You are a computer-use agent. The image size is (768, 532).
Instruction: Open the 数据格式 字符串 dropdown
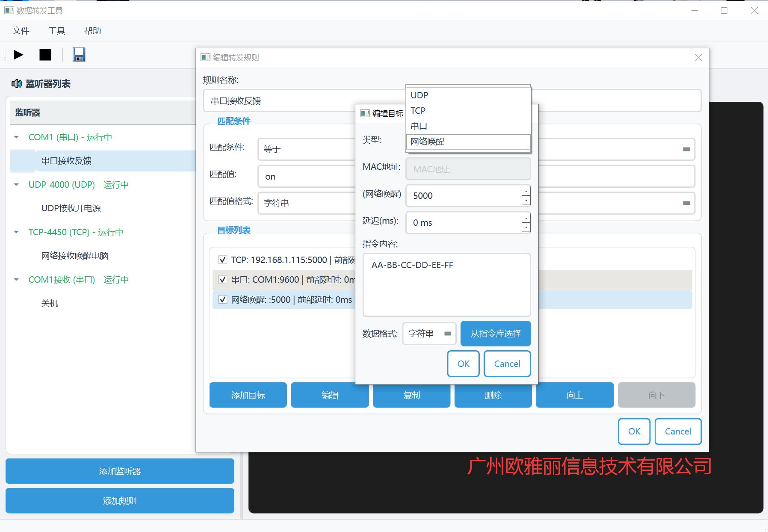[x=429, y=334]
